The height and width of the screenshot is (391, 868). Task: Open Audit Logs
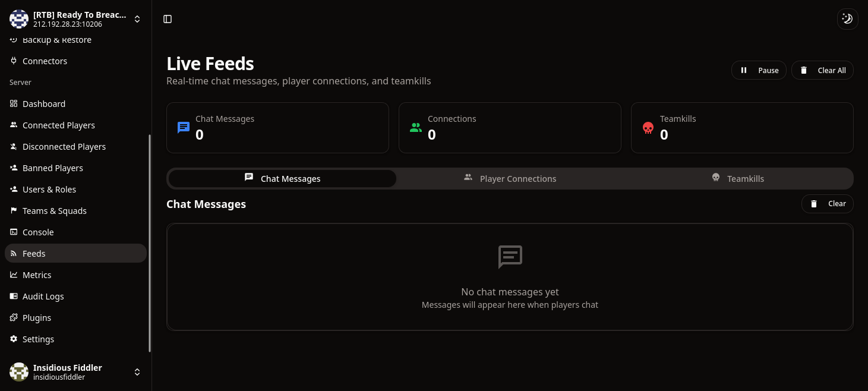(43, 296)
